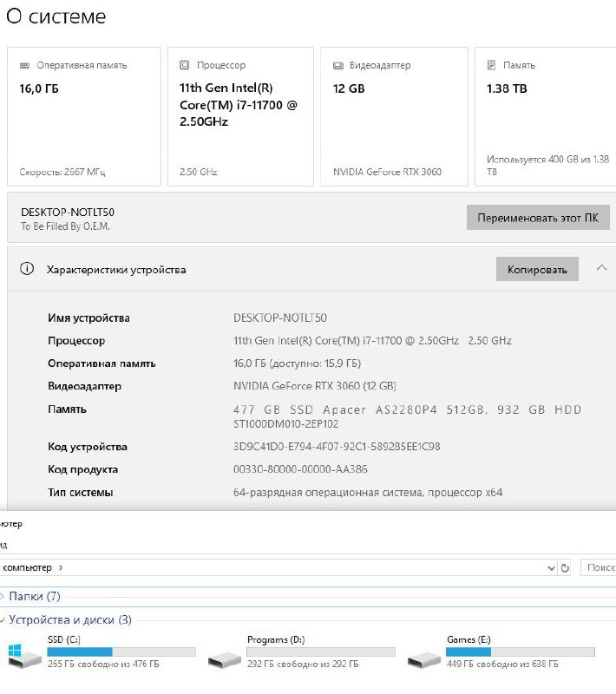This screenshot has height=694, width=616.
Task: Open the SSD (C:) drive icon
Action: [25, 656]
